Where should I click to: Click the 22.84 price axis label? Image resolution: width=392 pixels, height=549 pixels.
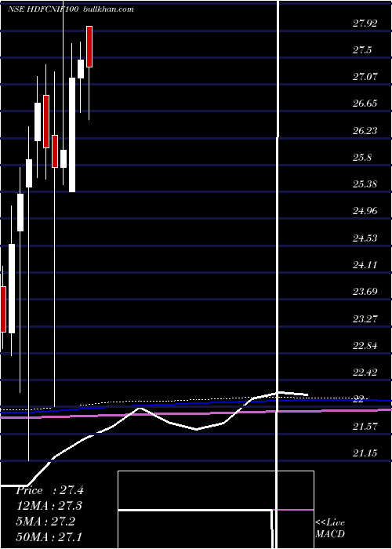pyautogui.click(x=365, y=346)
